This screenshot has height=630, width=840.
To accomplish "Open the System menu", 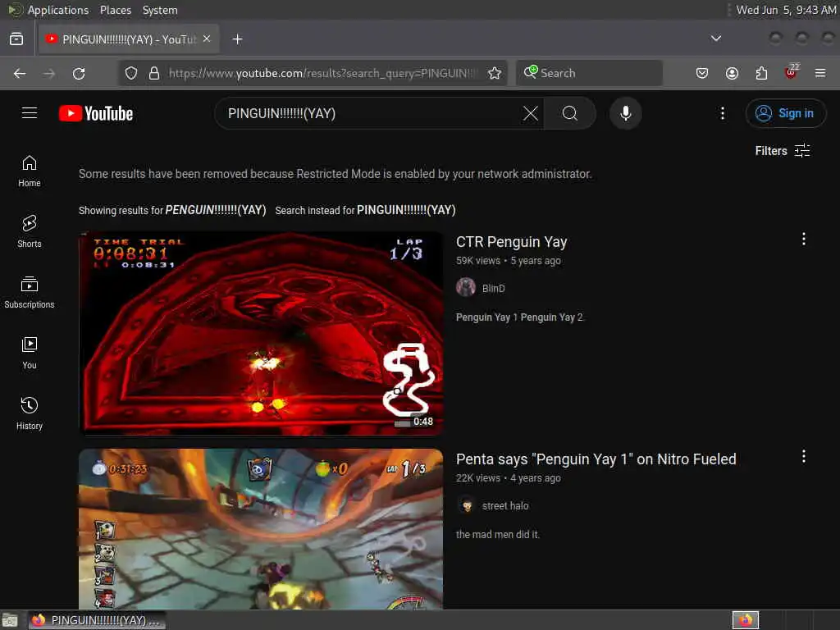I will [160, 10].
